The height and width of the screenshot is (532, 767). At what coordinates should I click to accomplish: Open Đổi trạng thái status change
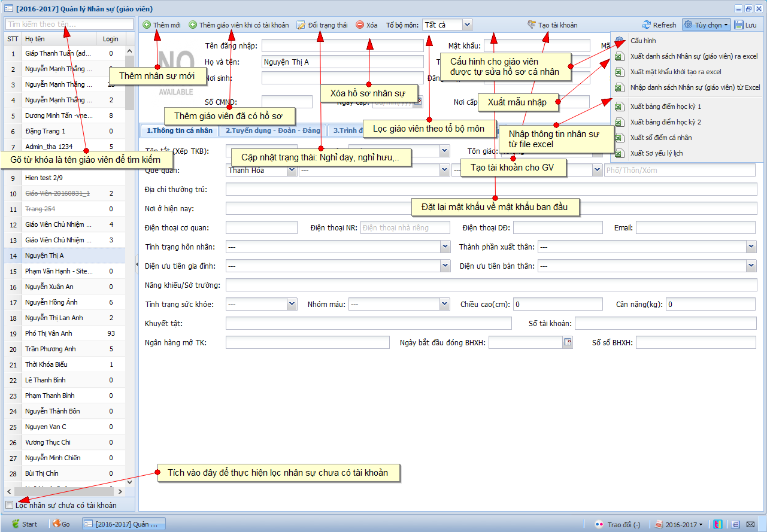pyautogui.click(x=322, y=25)
